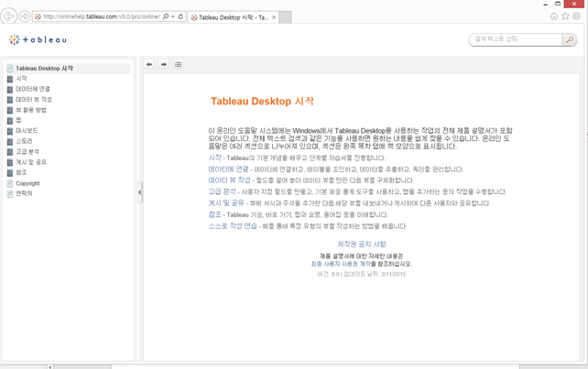
Task: Click the address bar search magnifier icon
Action: coord(166,16)
